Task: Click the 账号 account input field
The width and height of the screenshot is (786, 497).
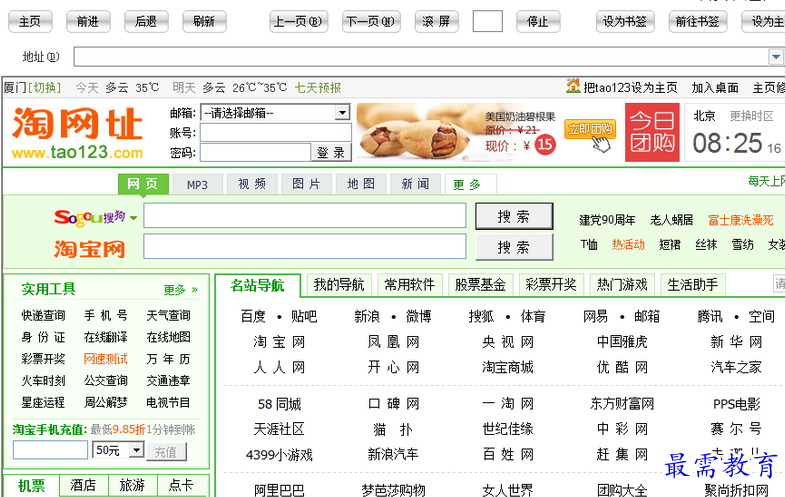Action: click(x=276, y=133)
